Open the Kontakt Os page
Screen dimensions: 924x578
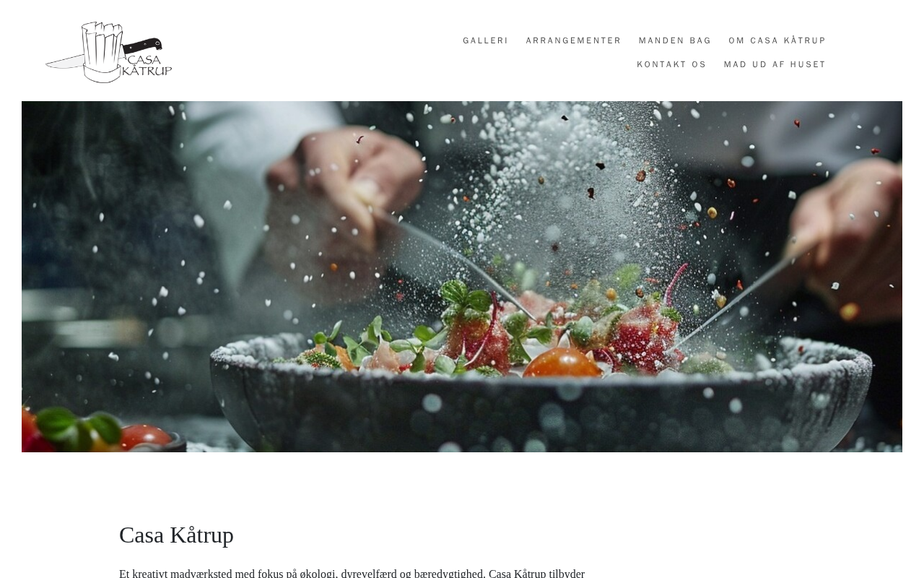point(671,64)
